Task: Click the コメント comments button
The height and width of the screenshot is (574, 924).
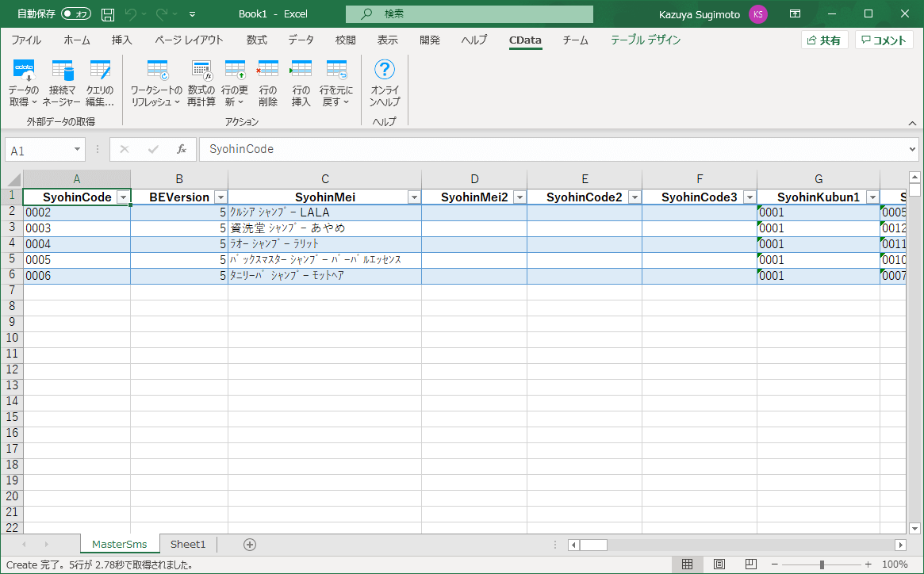Action: [884, 40]
